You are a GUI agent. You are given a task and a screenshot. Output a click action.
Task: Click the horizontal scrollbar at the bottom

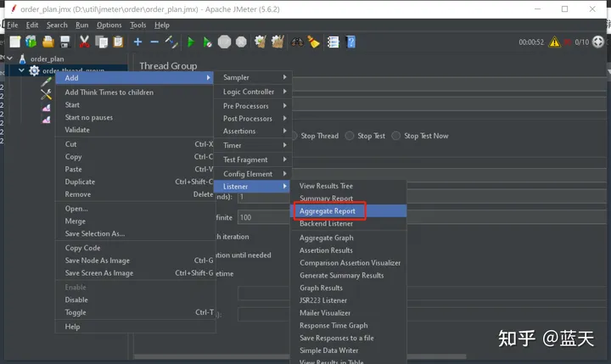coord(300,356)
